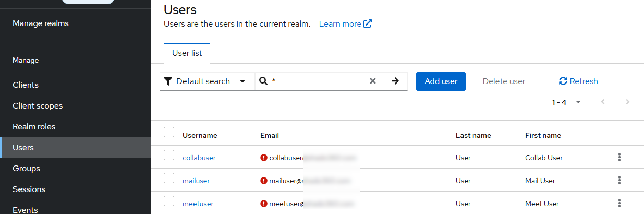Click the Add user button

click(x=441, y=81)
